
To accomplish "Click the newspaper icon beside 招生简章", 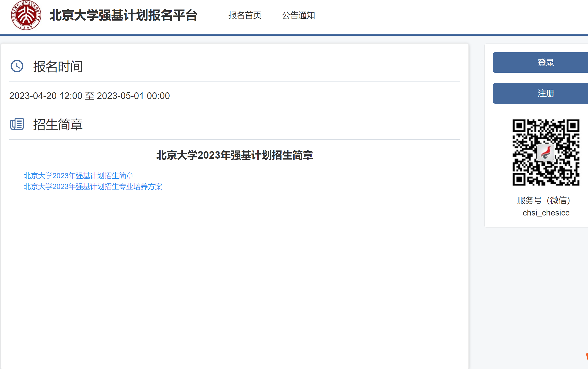I will (17, 124).
